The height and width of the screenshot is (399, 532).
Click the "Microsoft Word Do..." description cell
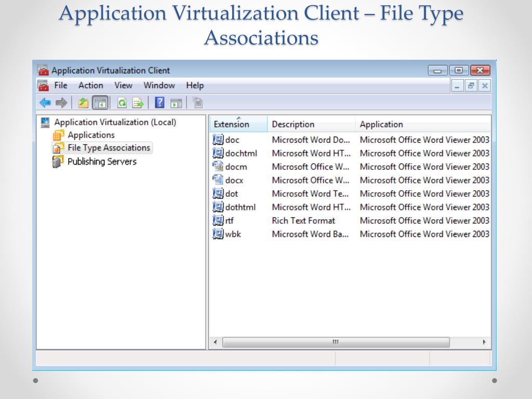click(311, 140)
